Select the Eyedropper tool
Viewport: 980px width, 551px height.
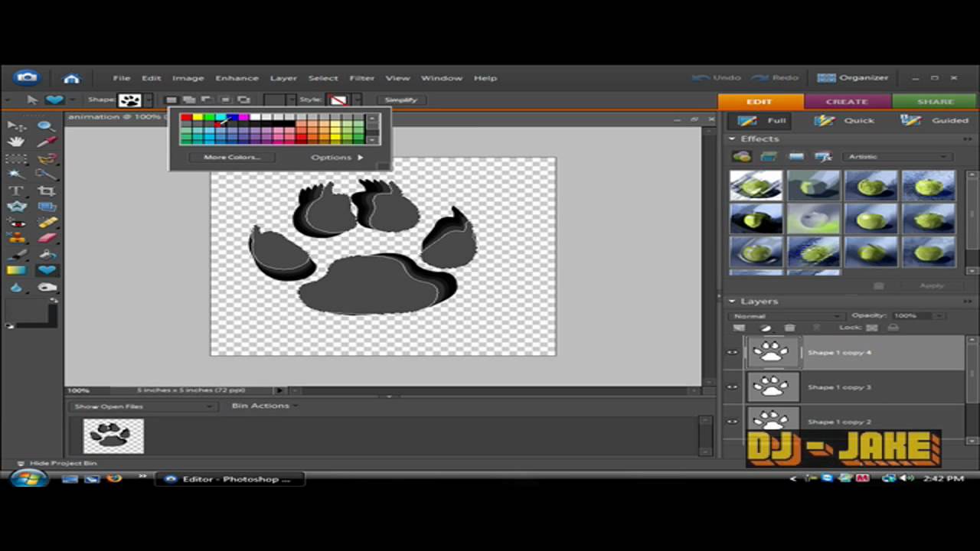pyautogui.click(x=47, y=142)
